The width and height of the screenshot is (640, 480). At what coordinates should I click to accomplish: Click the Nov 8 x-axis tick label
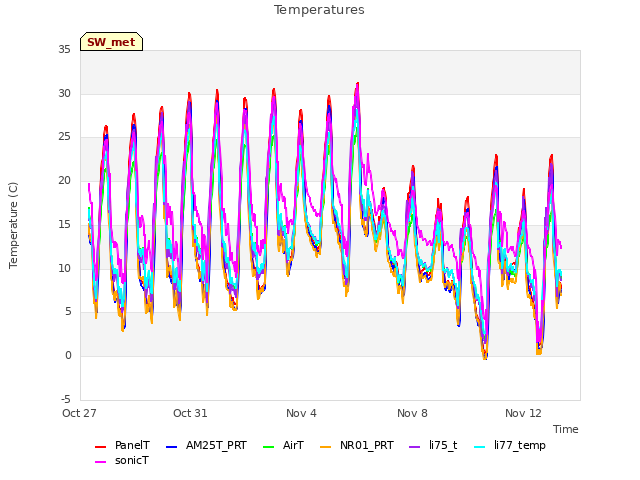[412, 413]
